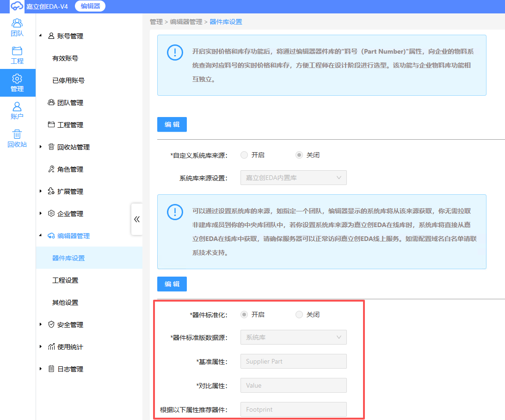Click the 日志管理 notebook icon

coord(51,369)
